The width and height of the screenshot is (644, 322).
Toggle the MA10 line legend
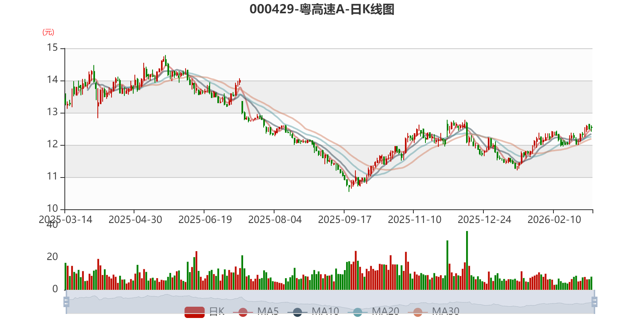[313, 312]
